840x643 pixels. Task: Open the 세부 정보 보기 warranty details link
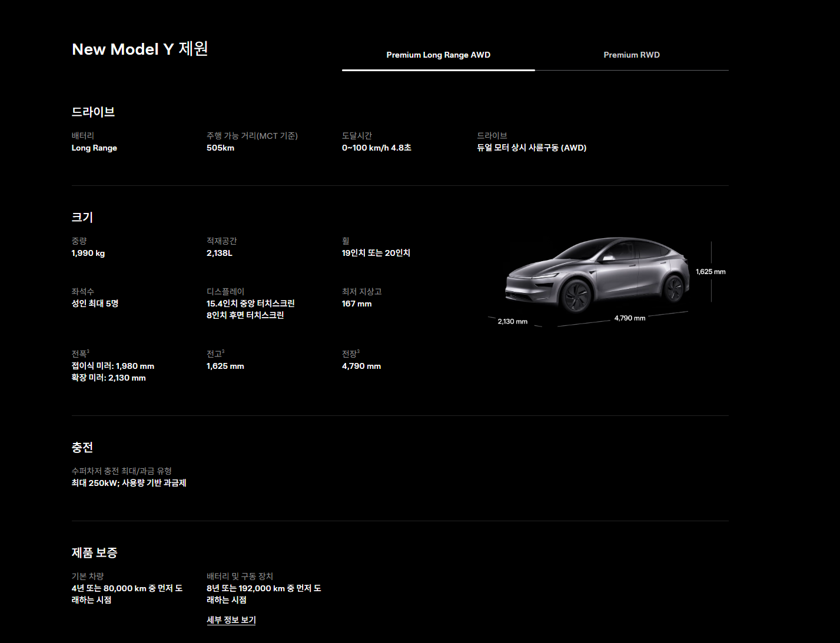tap(231, 620)
